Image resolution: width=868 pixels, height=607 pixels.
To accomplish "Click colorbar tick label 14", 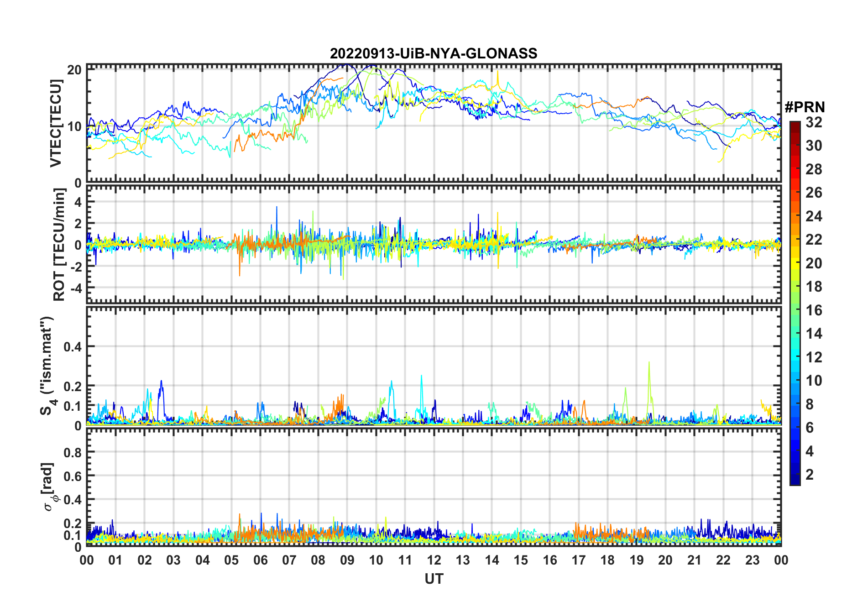I will (x=814, y=334).
